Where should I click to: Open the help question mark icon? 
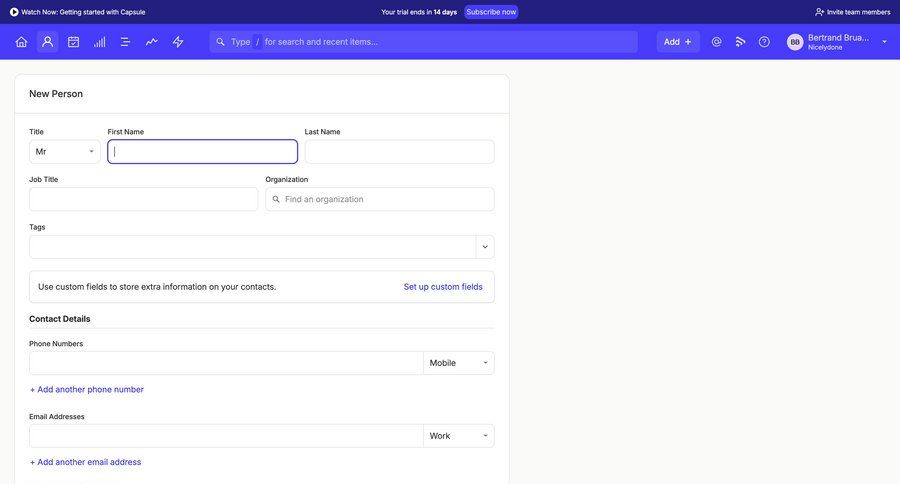(x=765, y=42)
